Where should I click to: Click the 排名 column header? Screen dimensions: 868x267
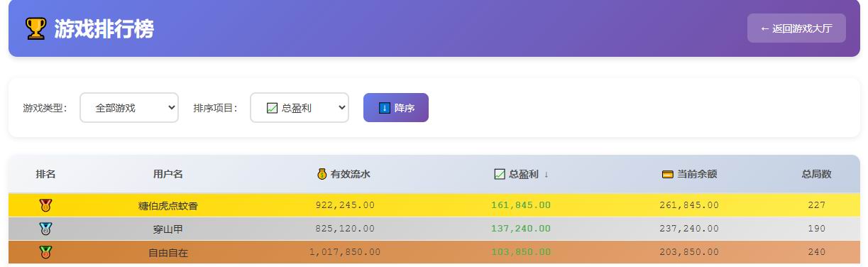click(45, 174)
